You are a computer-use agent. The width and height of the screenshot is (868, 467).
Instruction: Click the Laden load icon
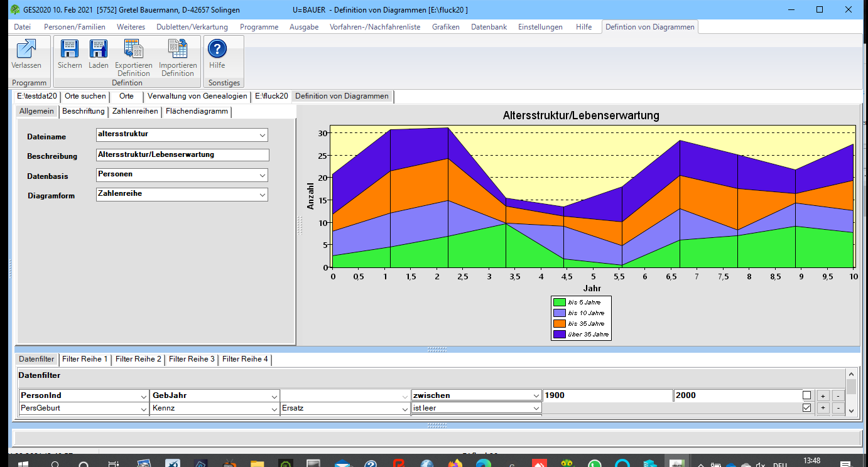tap(99, 49)
